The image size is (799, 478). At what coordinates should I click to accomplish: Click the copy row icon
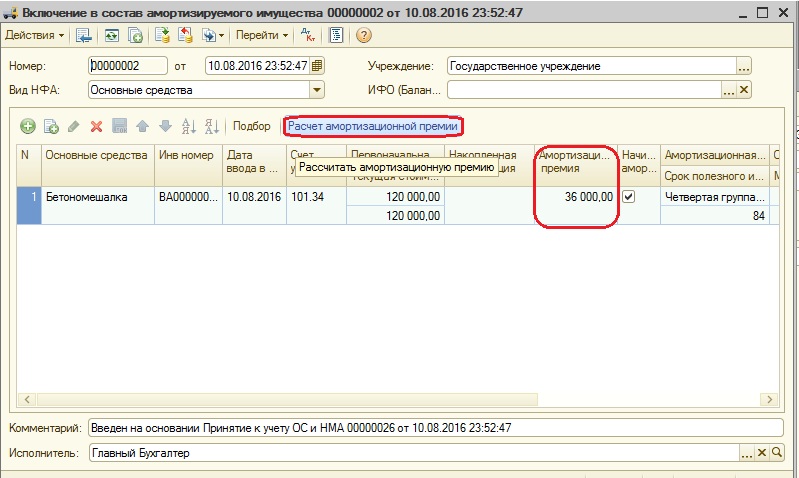pyautogui.click(x=51, y=126)
